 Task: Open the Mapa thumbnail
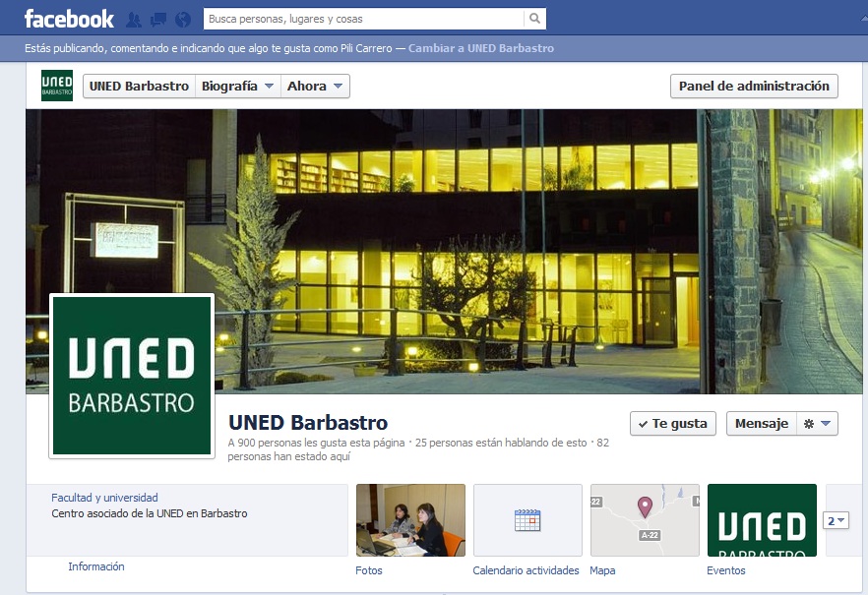pyautogui.click(x=645, y=520)
